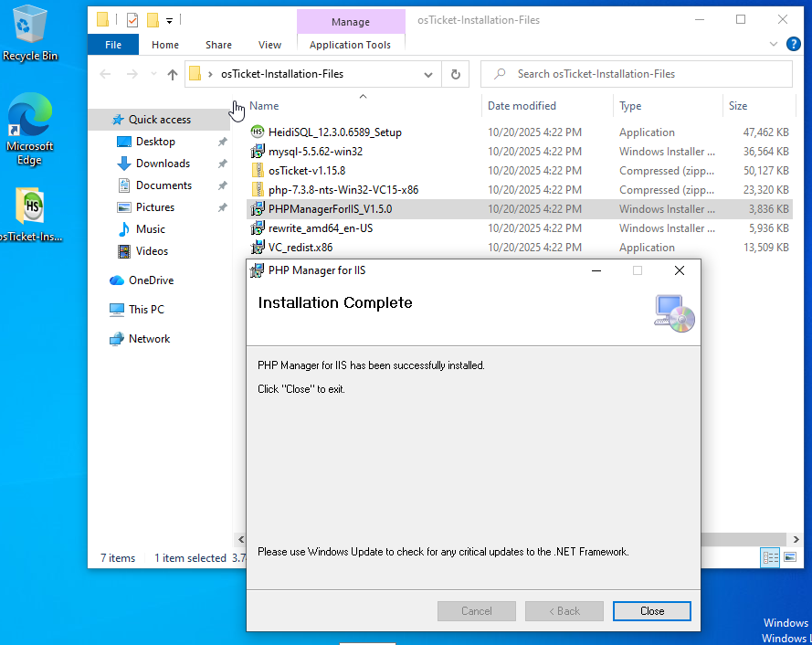Go forward in Explorer navigation
The height and width of the screenshot is (645, 812).
(132, 75)
